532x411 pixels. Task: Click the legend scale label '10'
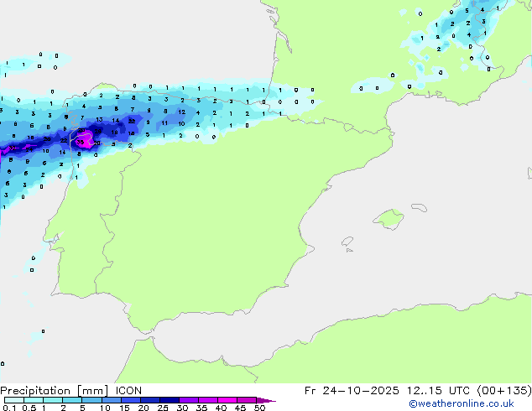[105, 408]
